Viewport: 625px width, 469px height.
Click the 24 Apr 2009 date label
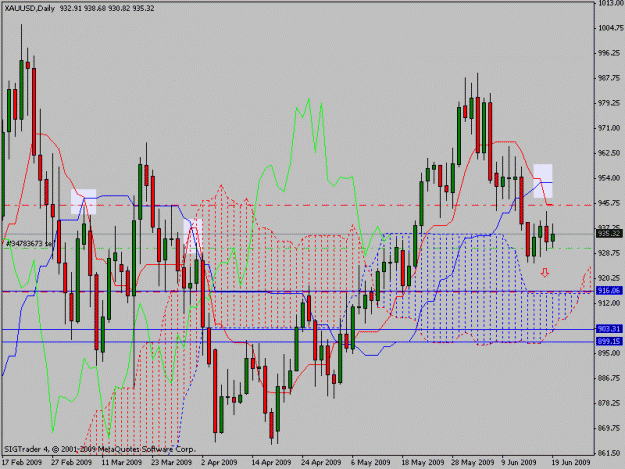(321, 463)
